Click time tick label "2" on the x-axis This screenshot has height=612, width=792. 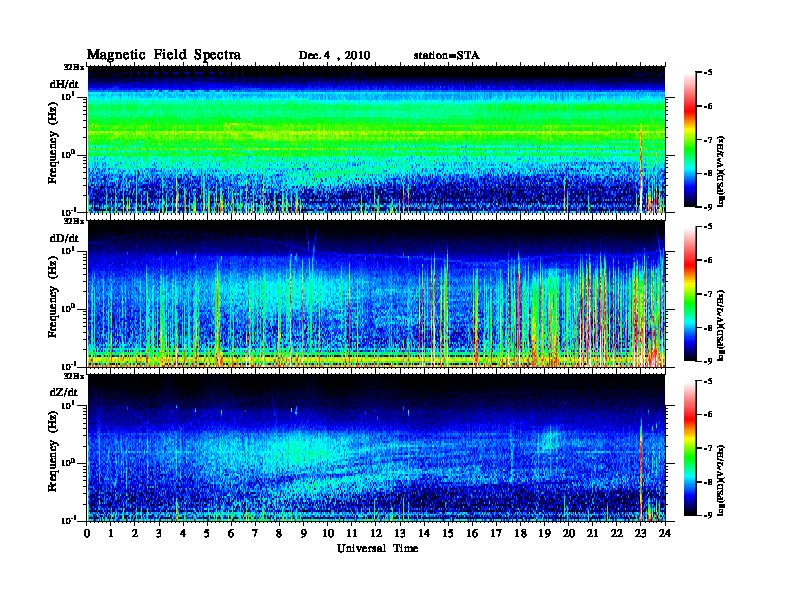(x=135, y=533)
